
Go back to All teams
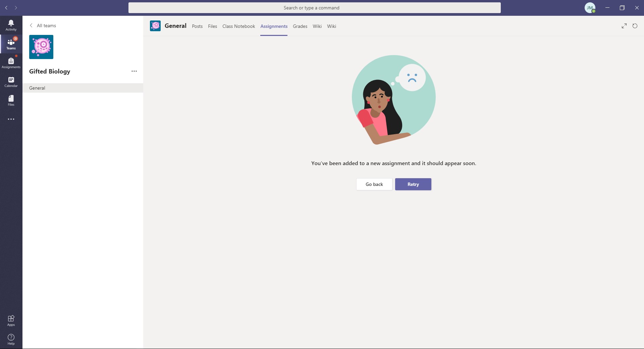(x=43, y=26)
